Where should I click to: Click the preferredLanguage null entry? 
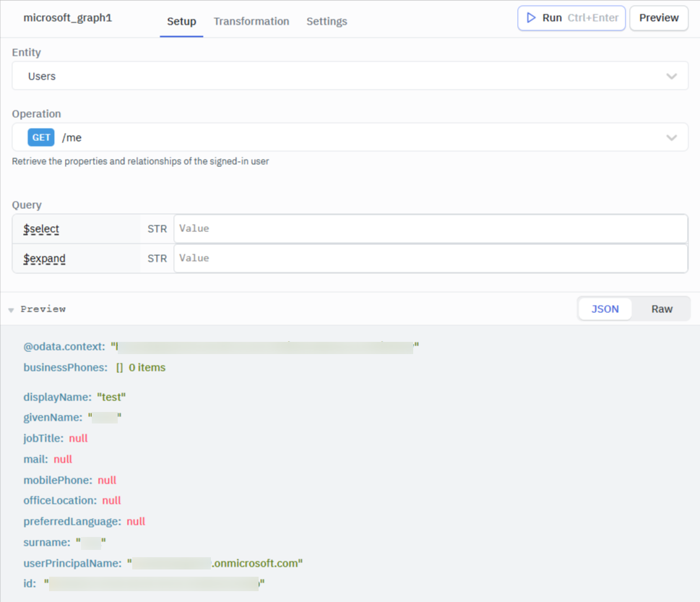point(84,522)
